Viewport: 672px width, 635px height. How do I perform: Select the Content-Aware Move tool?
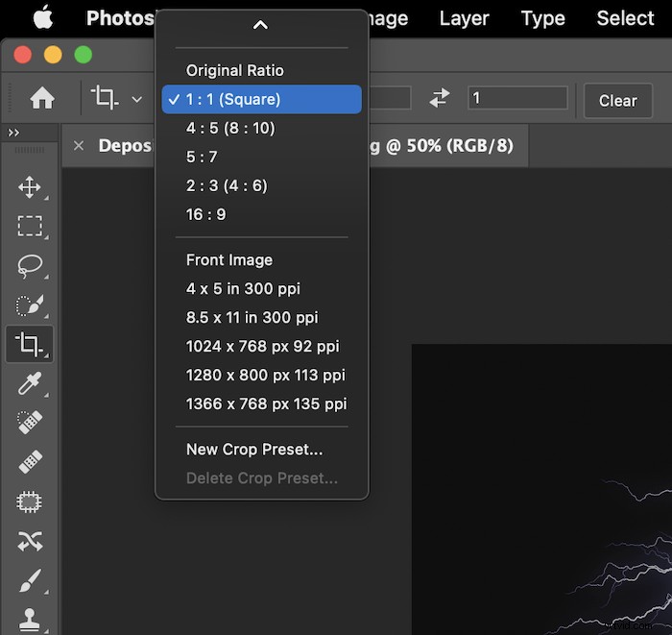[30, 541]
